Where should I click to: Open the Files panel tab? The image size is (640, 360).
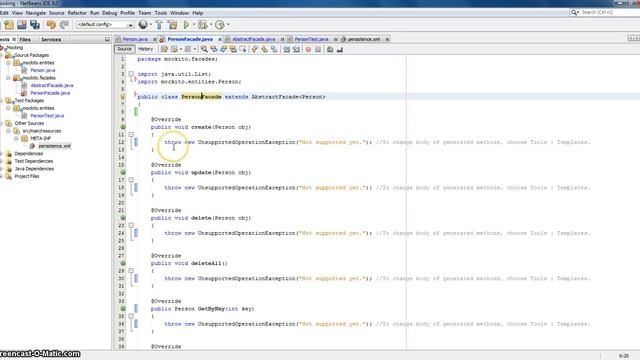pos(25,40)
